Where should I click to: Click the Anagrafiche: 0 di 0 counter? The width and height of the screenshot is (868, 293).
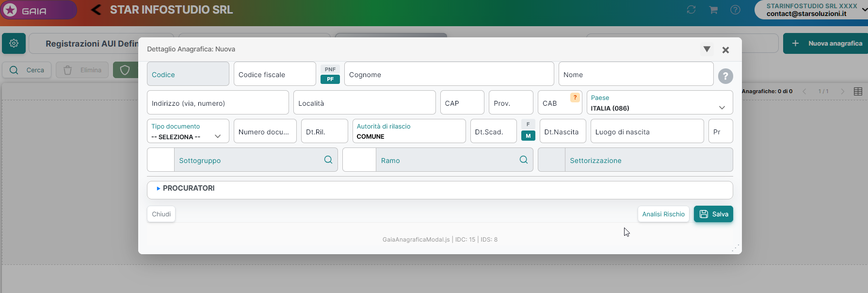tap(767, 91)
